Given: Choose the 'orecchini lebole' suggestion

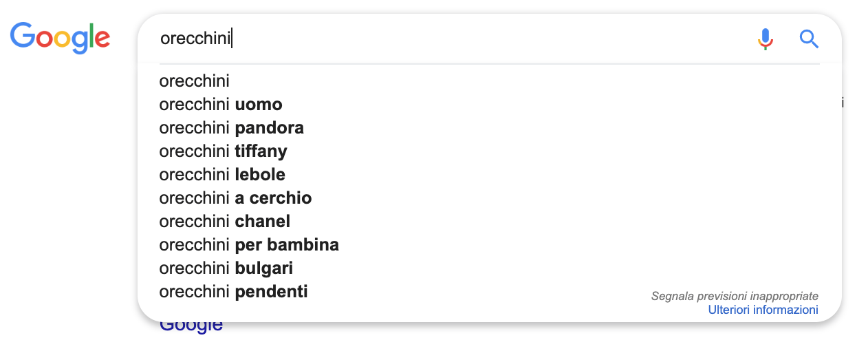Looking at the screenshot, I should 222,175.
